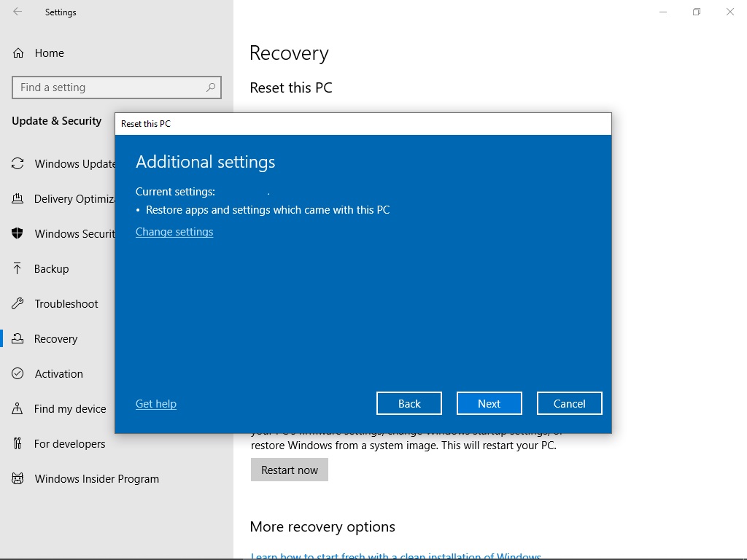The width and height of the screenshot is (747, 560).
Task: Click the Find a setting field
Action: click(117, 87)
